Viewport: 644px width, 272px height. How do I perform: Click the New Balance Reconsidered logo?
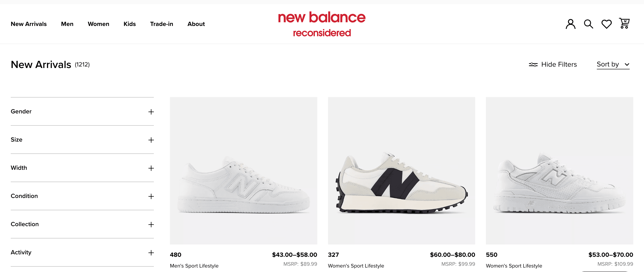tap(322, 24)
